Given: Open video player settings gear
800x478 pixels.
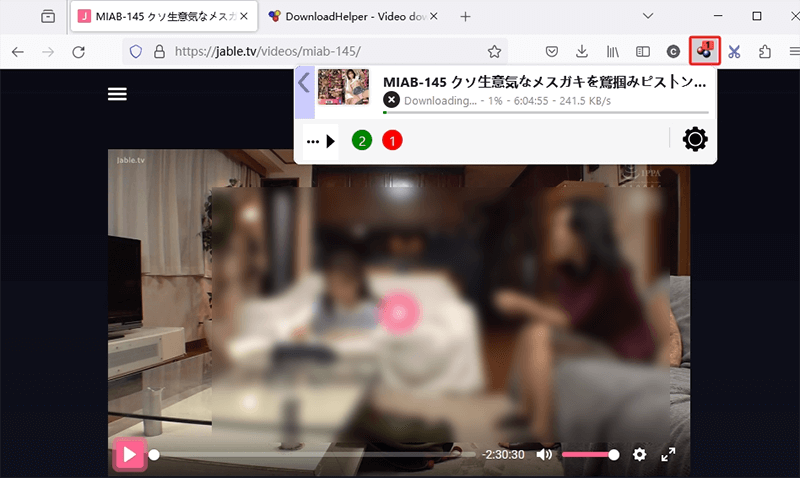Looking at the screenshot, I should click(x=639, y=454).
